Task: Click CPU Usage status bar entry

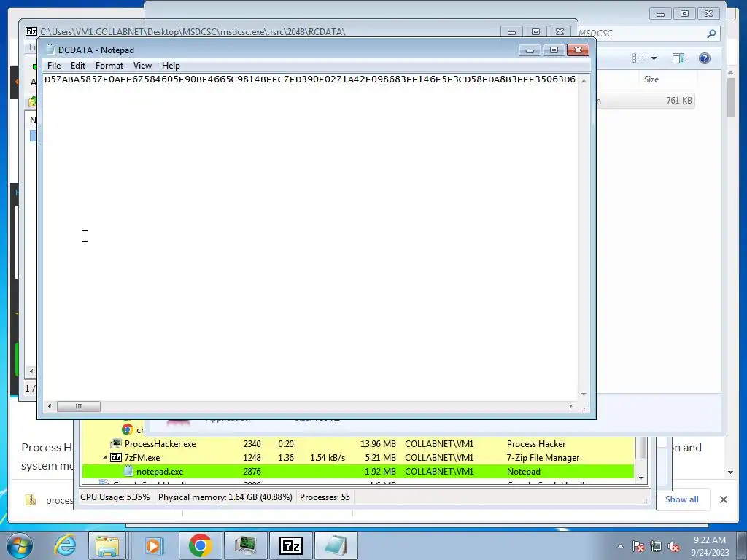Action: (x=115, y=497)
